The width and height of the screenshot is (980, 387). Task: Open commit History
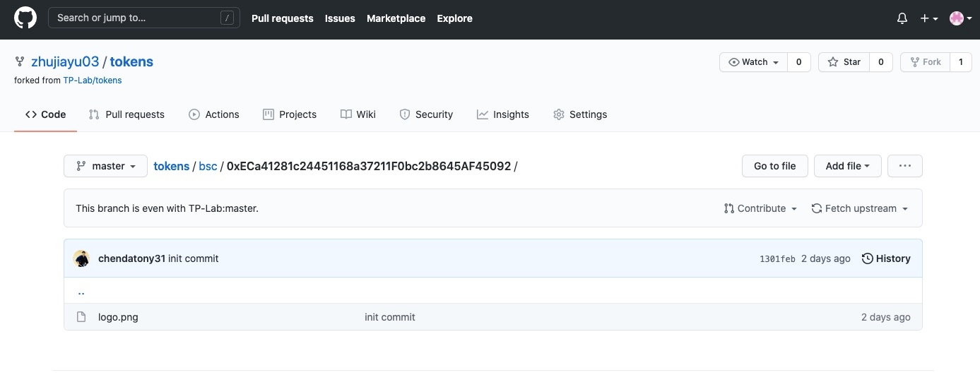click(x=886, y=258)
